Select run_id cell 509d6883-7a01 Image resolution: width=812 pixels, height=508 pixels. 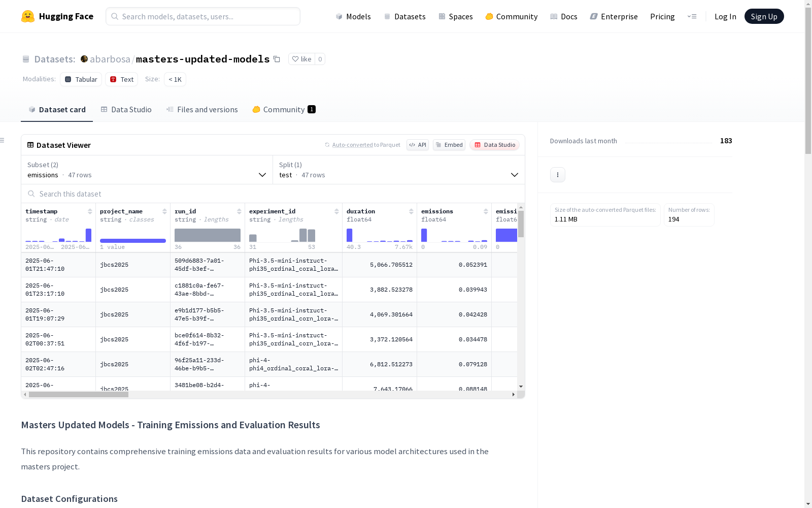coord(208,265)
